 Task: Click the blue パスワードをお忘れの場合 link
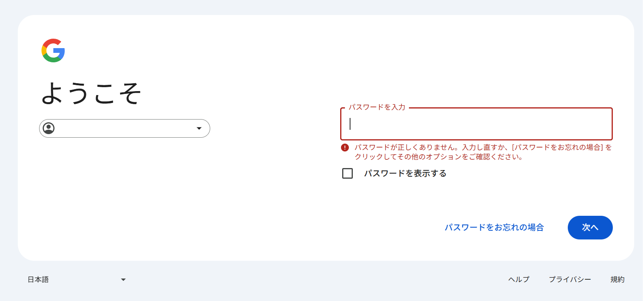click(x=494, y=227)
